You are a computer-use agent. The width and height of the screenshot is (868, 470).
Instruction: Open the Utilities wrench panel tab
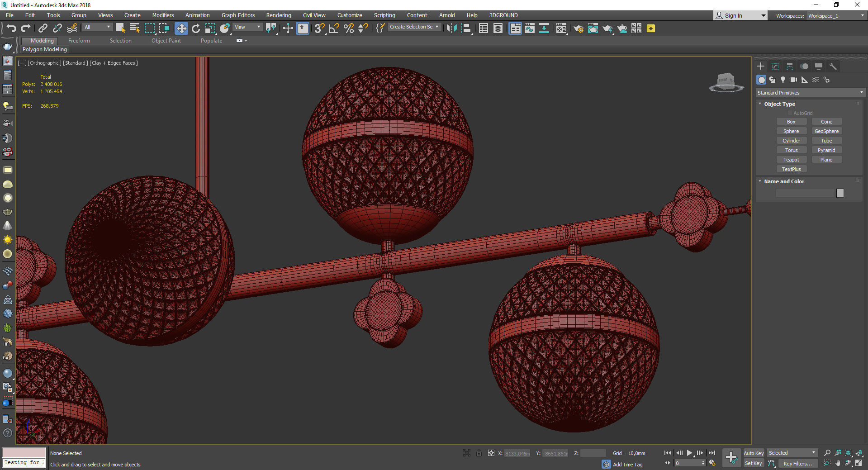833,66
